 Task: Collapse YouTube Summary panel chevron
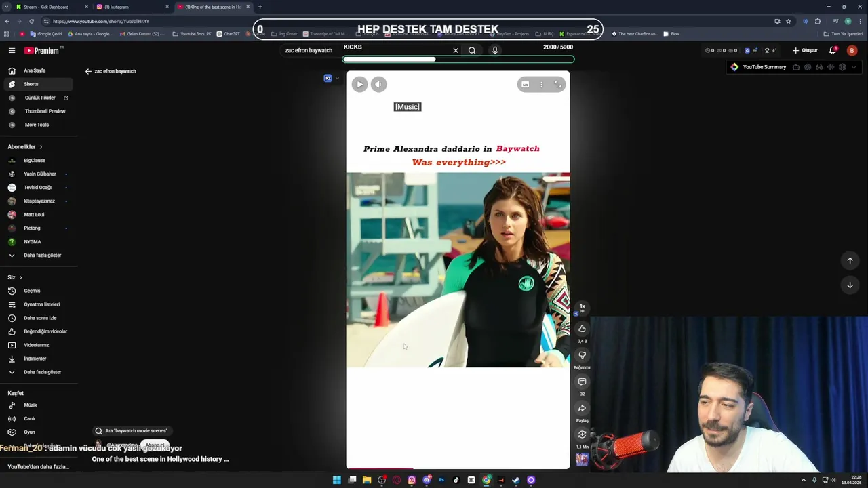point(854,67)
